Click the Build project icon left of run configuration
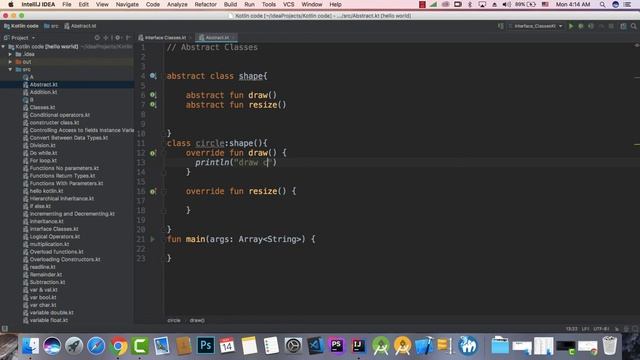This screenshot has width=640, height=360. click(501, 26)
